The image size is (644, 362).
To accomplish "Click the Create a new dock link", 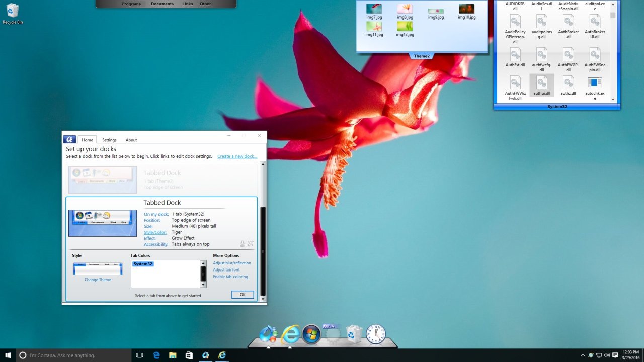I will [x=237, y=156].
